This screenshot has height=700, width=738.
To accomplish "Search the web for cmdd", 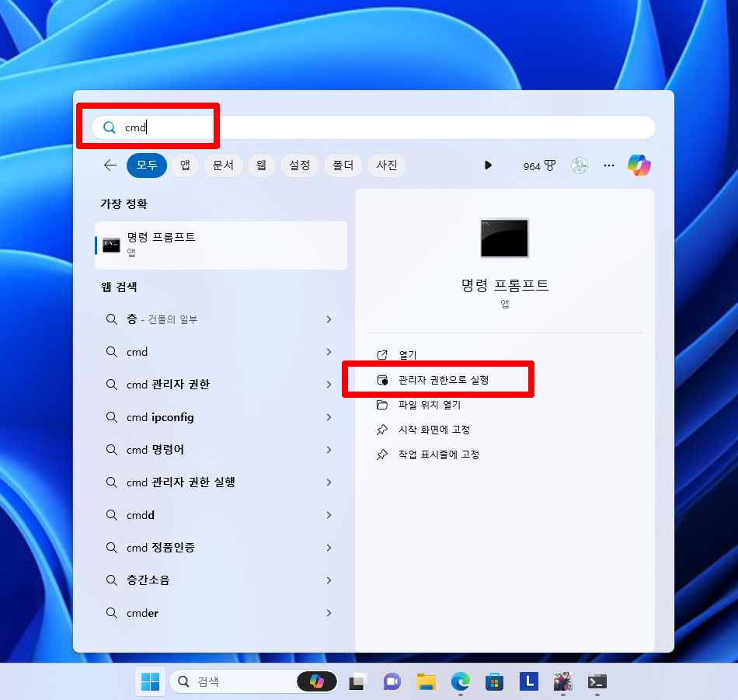I will pyautogui.click(x=141, y=515).
